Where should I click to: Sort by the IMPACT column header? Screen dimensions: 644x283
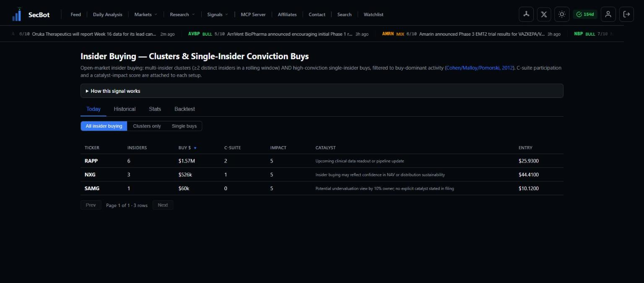(x=278, y=148)
